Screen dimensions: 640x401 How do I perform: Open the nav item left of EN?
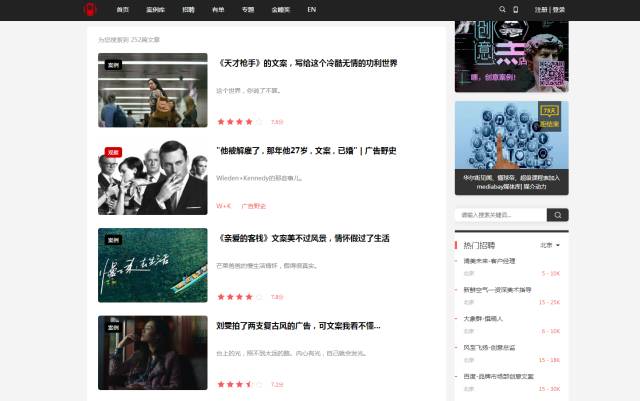click(280, 9)
